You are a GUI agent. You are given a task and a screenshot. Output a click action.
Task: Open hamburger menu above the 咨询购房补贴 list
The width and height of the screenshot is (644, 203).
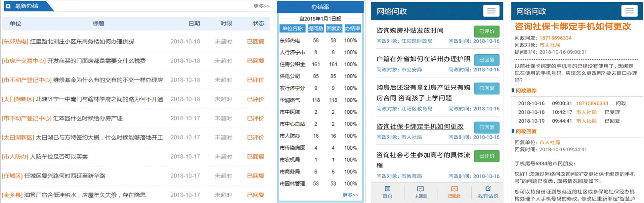(491, 11)
